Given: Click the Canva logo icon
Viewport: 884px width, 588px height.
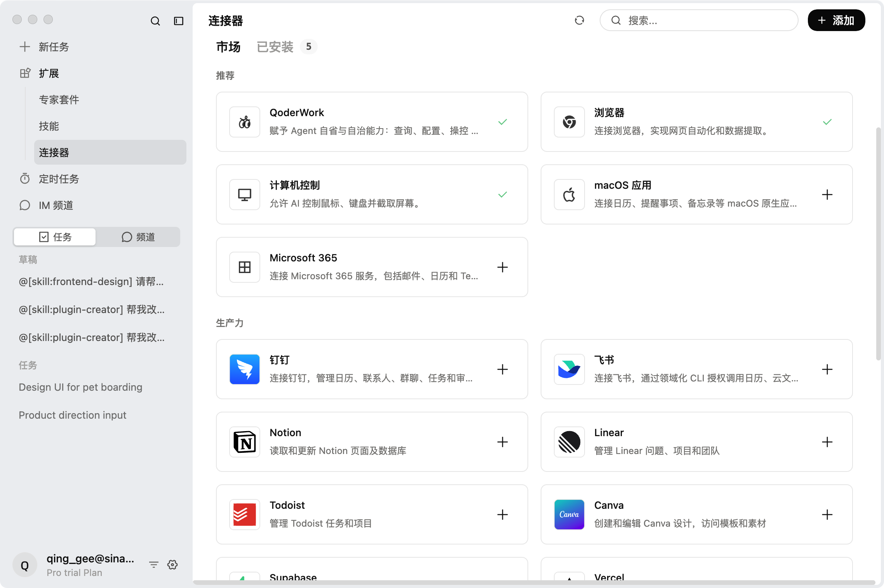Looking at the screenshot, I should click(x=569, y=515).
